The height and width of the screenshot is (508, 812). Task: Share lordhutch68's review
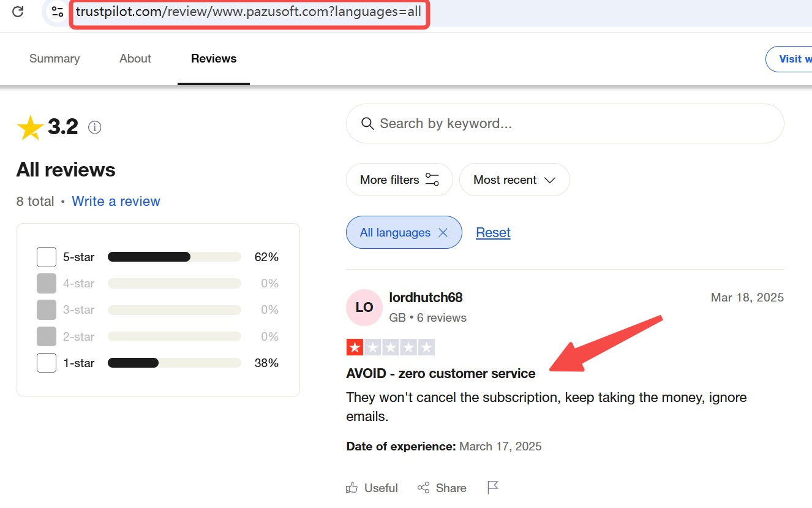pos(442,488)
